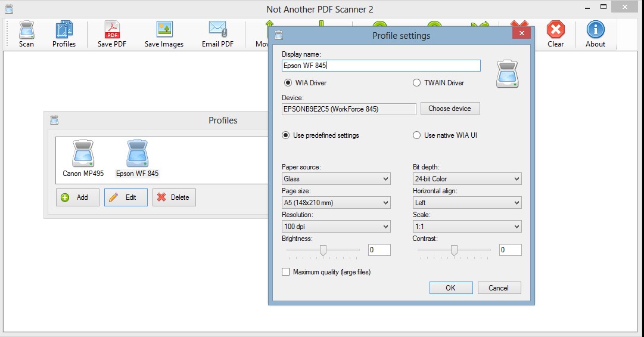The width and height of the screenshot is (644, 337).
Task: Expand the Paper source dropdown
Action: pos(336,179)
